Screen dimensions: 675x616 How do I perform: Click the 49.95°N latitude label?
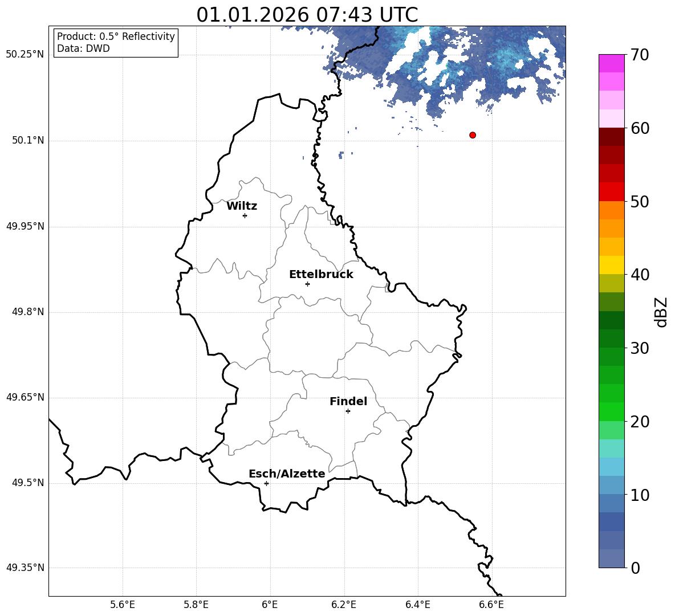pos(25,226)
